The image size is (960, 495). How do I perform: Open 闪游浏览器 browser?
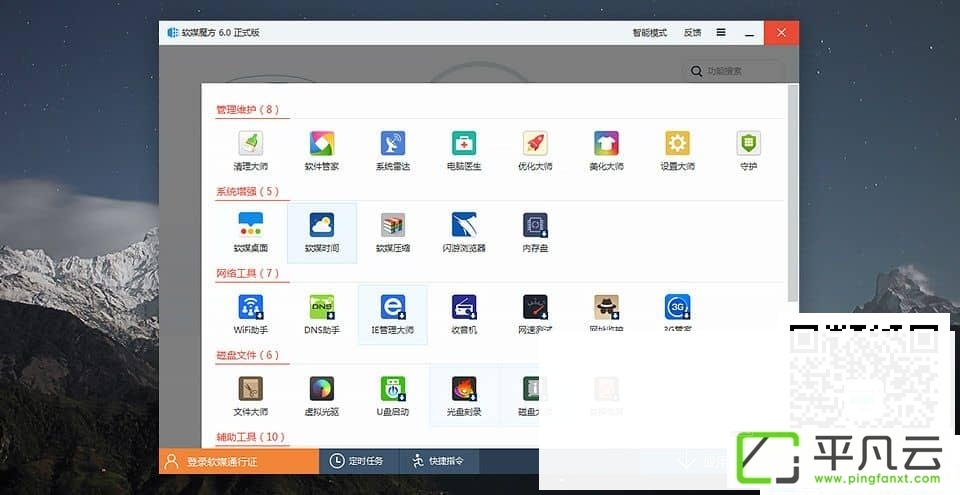(x=463, y=233)
